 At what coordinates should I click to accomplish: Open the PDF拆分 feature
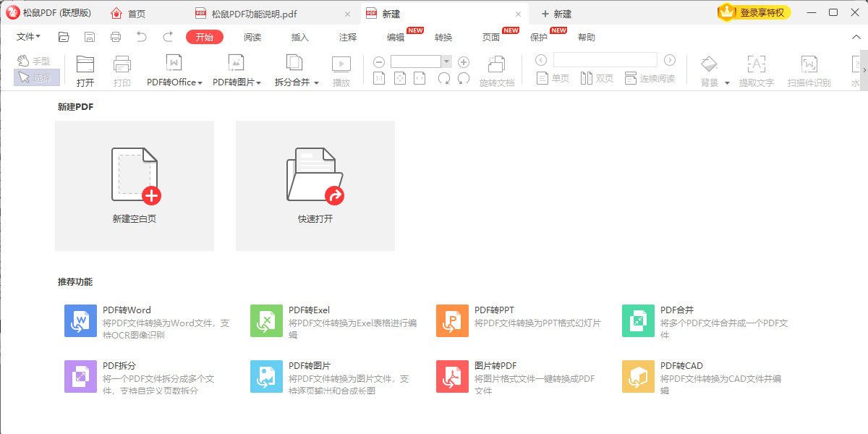[x=141, y=377]
